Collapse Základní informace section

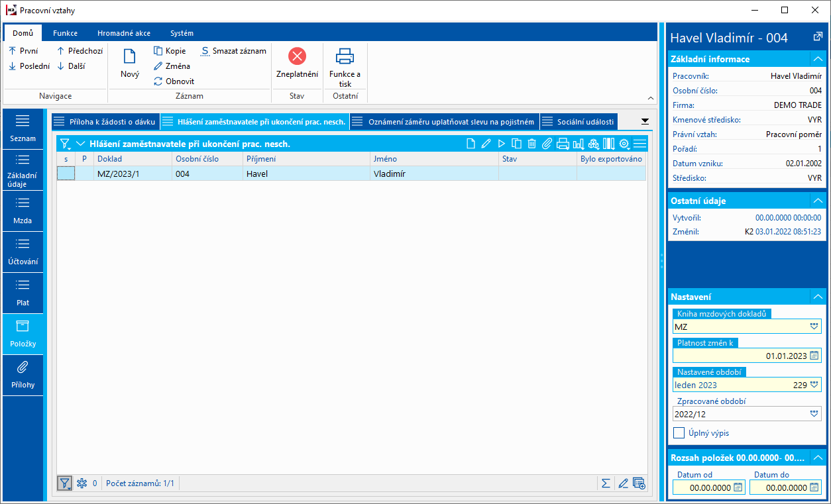(818, 59)
